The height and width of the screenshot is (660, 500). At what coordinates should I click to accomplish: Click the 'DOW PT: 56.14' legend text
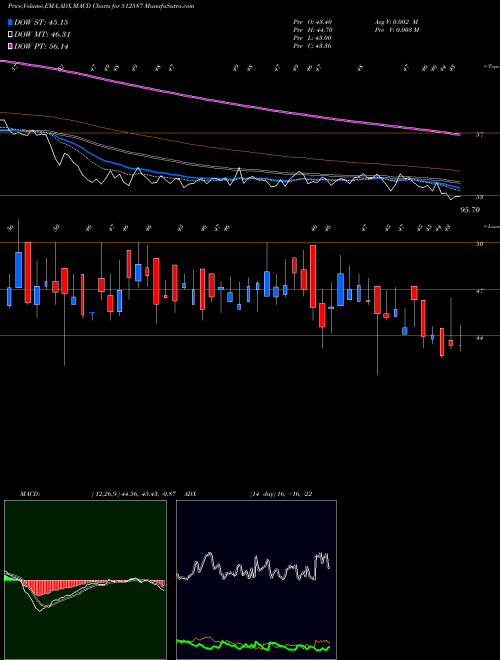point(41,46)
